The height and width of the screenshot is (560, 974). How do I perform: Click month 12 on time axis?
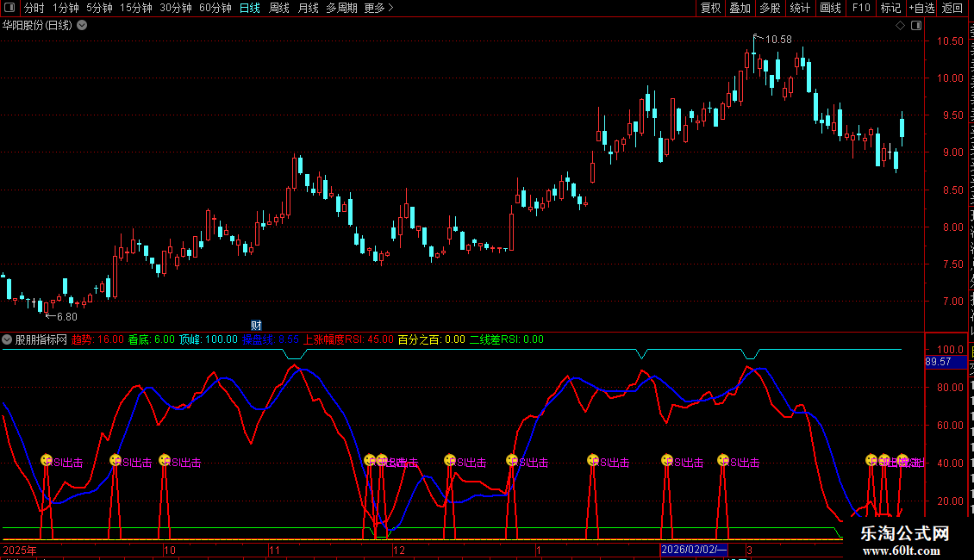click(399, 550)
